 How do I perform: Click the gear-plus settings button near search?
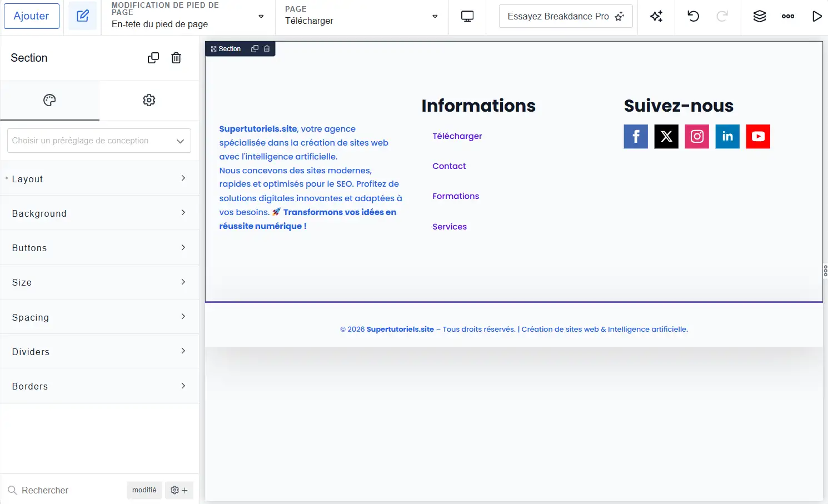coord(179,490)
